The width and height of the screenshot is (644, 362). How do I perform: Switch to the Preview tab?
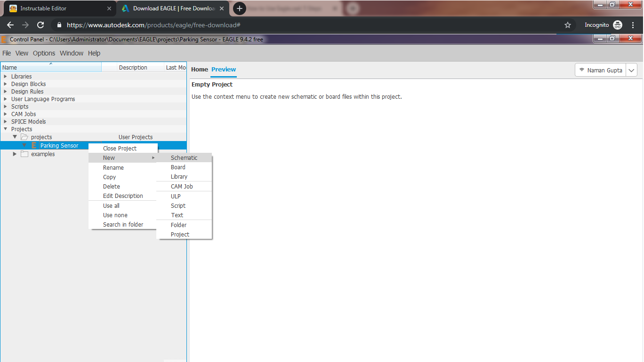[224, 70]
